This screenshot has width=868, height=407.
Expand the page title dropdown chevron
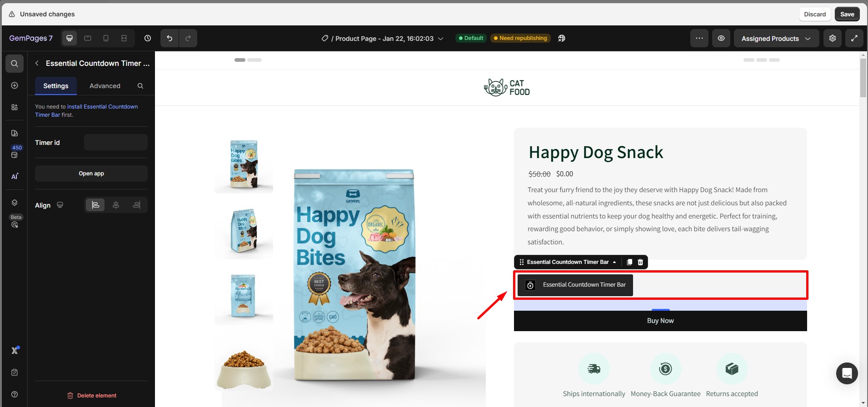(440, 39)
